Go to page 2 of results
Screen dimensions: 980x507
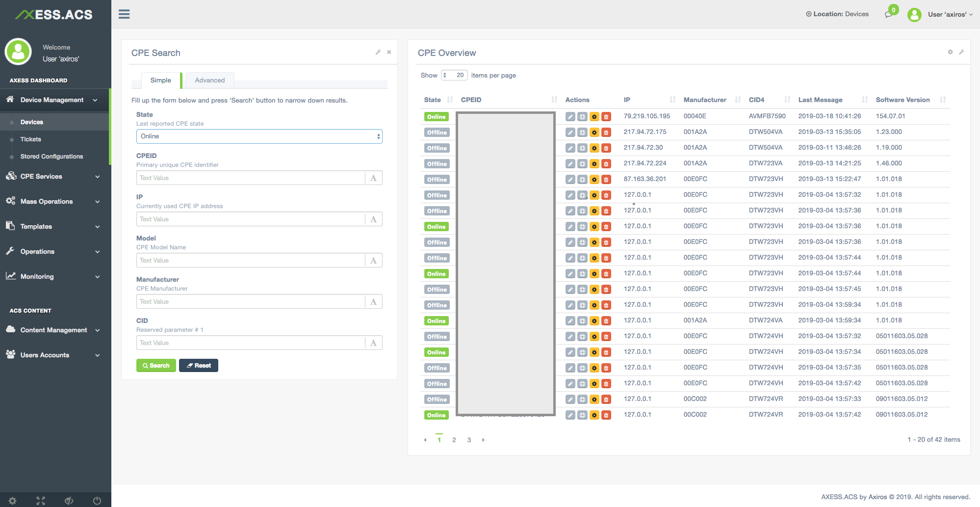(x=454, y=440)
